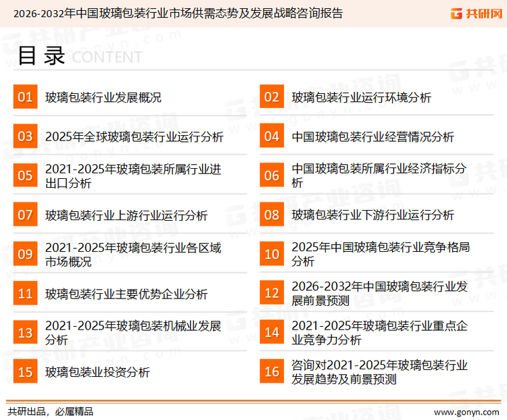This screenshot has height=420, width=507.
Task: Select chapter title 2021-2025年玻璃包装行业重点企业竞争力分析
Action: [380, 332]
